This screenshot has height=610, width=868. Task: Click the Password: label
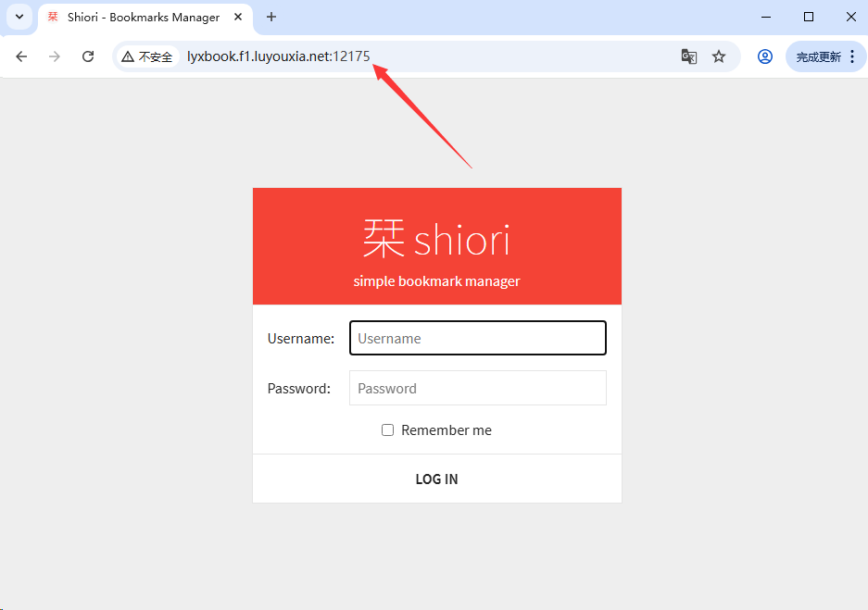(x=299, y=388)
